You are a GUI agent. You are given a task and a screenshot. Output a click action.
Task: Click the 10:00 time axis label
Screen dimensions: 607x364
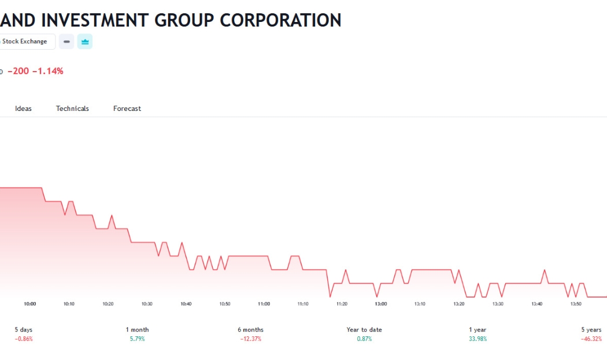30,304
